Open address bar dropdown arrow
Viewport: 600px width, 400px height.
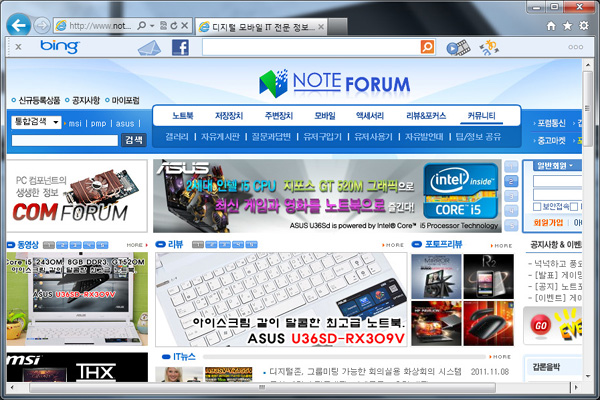[x=152, y=26]
